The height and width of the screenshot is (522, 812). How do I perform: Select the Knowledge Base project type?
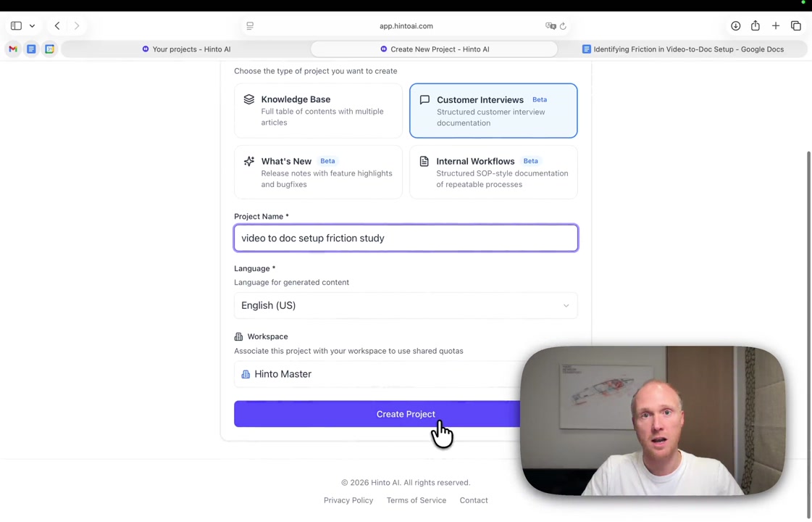(318, 110)
